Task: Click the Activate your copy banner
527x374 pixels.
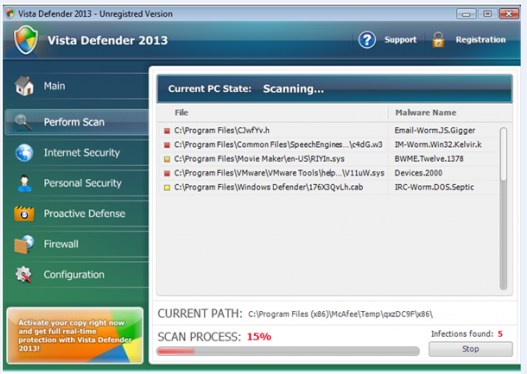Action: [x=75, y=335]
